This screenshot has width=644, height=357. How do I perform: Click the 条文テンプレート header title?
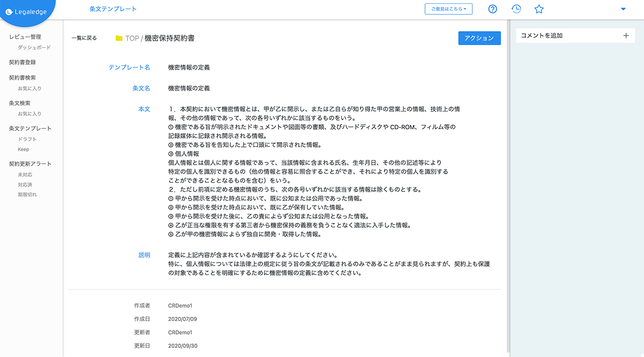click(113, 9)
